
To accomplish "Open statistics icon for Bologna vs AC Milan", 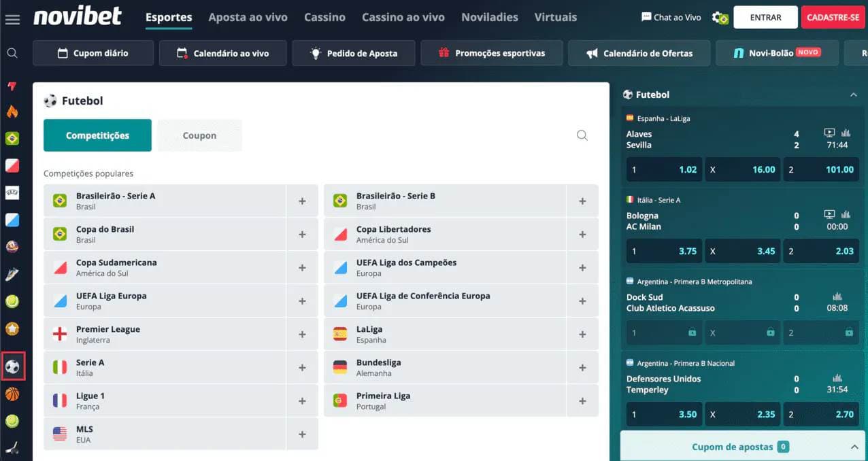I will click(846, 215).
